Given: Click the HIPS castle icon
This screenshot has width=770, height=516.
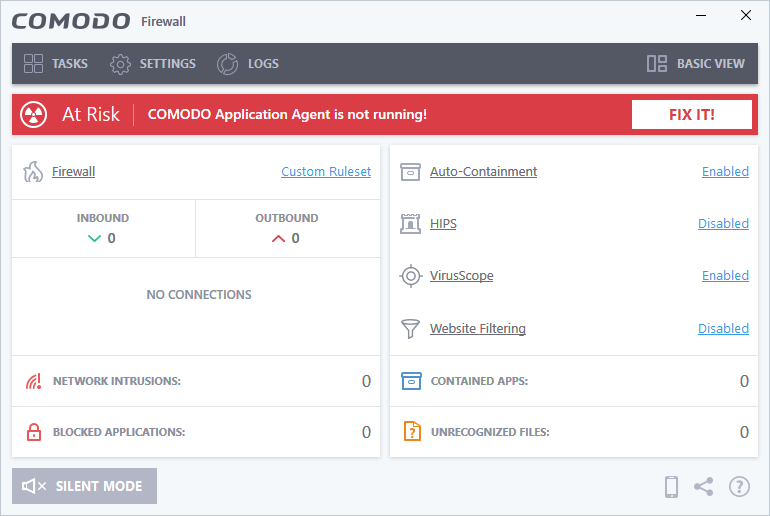Looking at the screenshot, I should tap(410, 224).
